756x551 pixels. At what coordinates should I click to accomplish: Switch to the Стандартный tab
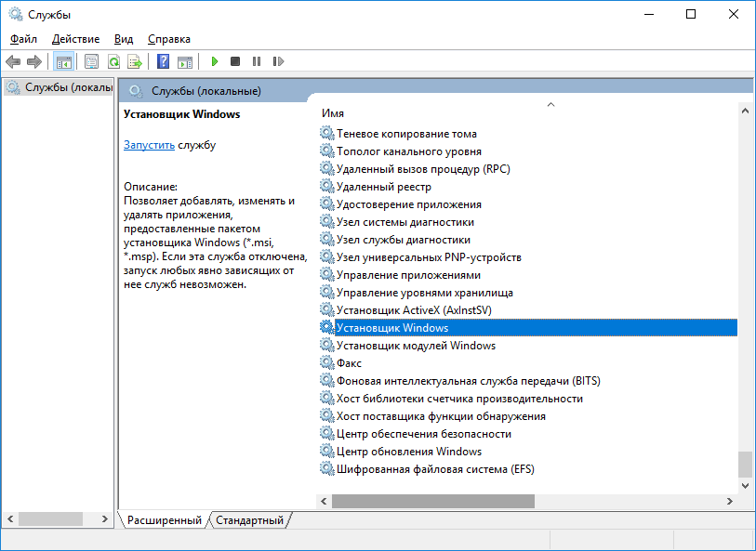(249, 520)
